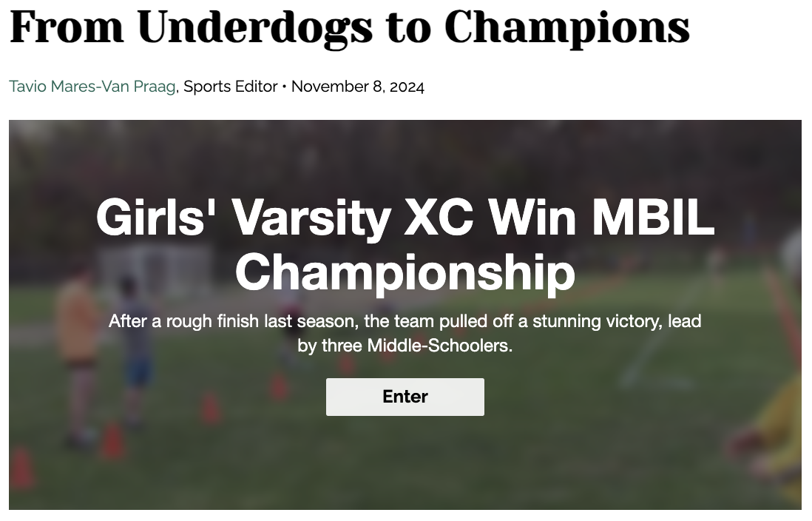This screenshot has height=521, width=812.
Task: Click the "Sports Editor" byline text
Action: [230, 87]
